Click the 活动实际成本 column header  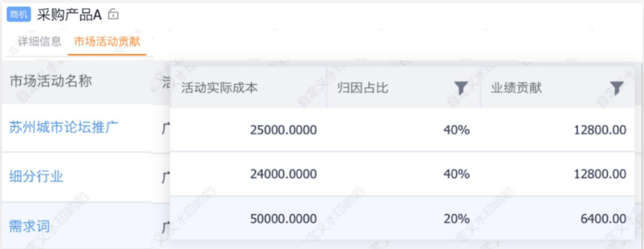point(219,88)
